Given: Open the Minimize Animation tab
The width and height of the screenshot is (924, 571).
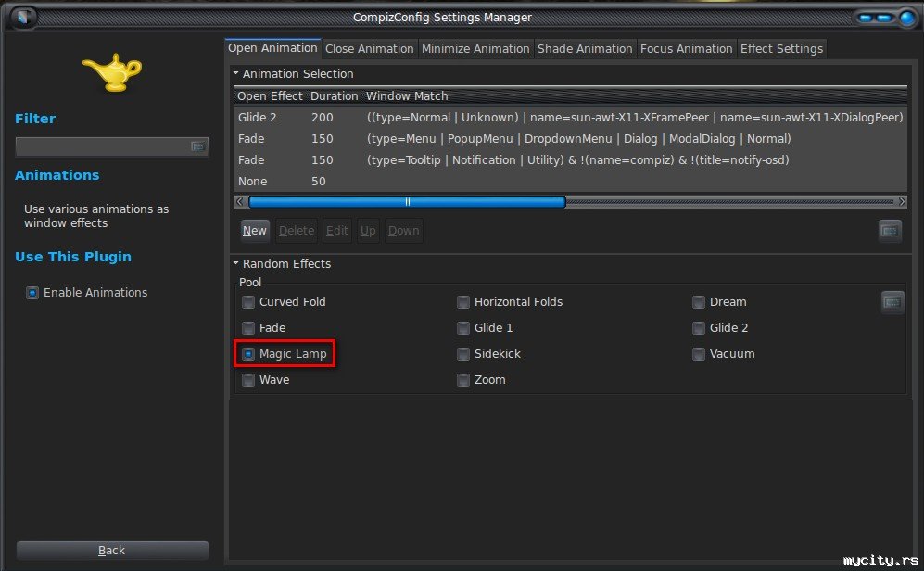Looking at the screenshot, I should click(x=475, y=49).
